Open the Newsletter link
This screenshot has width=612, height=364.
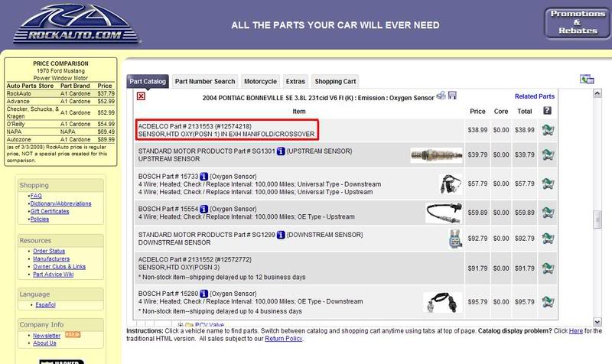click(47, 336)
